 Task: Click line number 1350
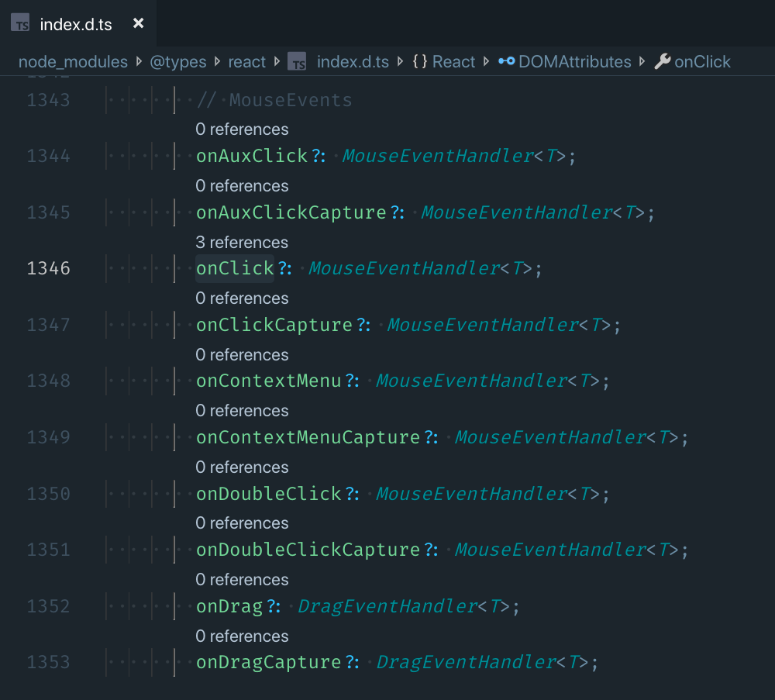point(48,494)
